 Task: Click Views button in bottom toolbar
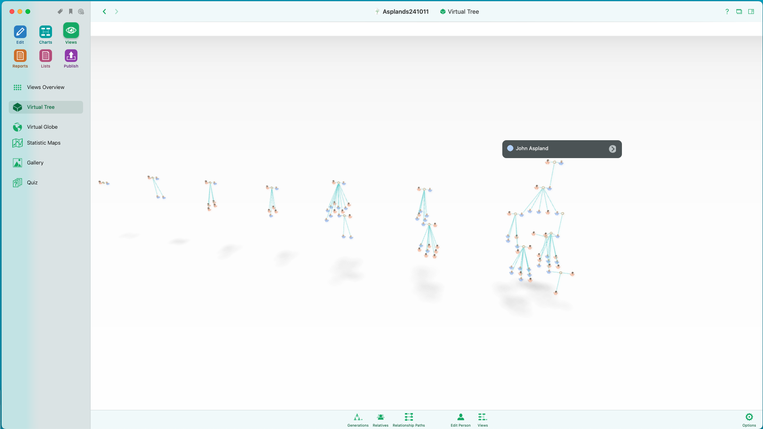(482, 419)
